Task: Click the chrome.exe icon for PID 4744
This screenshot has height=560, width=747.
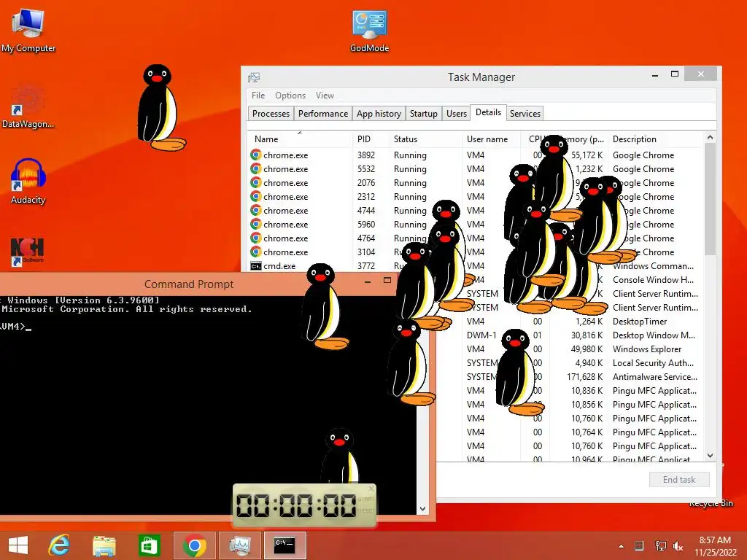Action: coord(256,210)
